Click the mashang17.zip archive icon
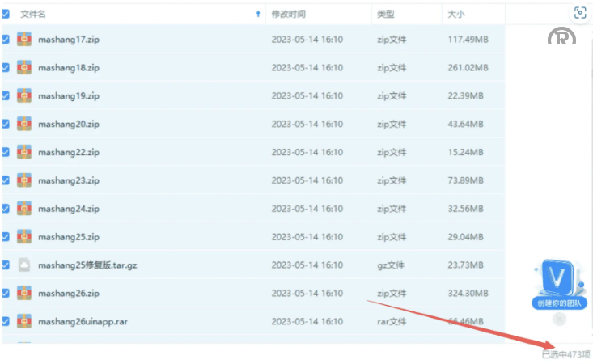Image resolution: width=593 pixels, height=364 pixels. click(24, 39)
